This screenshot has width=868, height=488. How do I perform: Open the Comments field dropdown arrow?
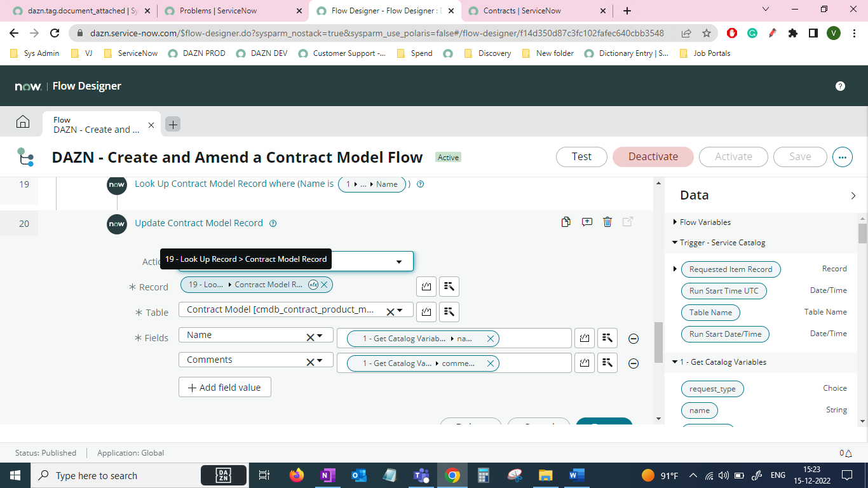click(320, 361)
